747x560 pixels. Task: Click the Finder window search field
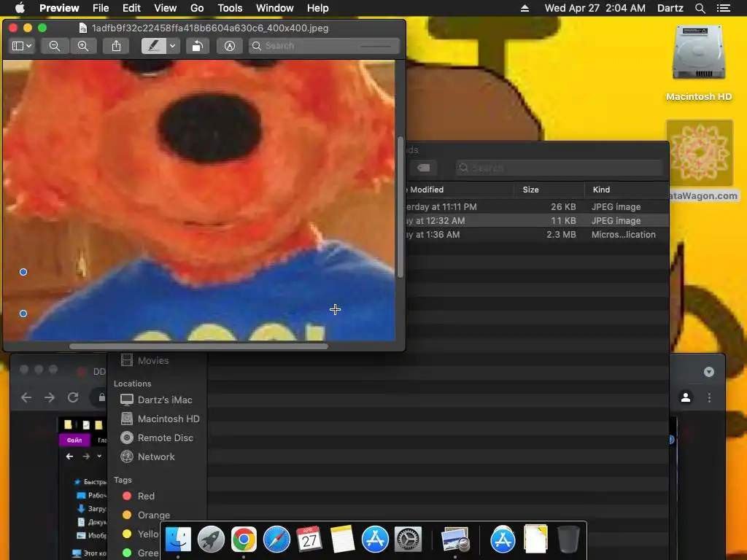click(559, 168)
